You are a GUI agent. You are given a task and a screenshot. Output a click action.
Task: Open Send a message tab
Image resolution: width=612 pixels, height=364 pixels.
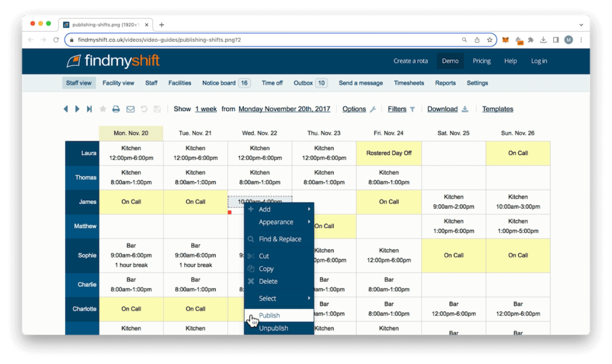coord(360,82)
